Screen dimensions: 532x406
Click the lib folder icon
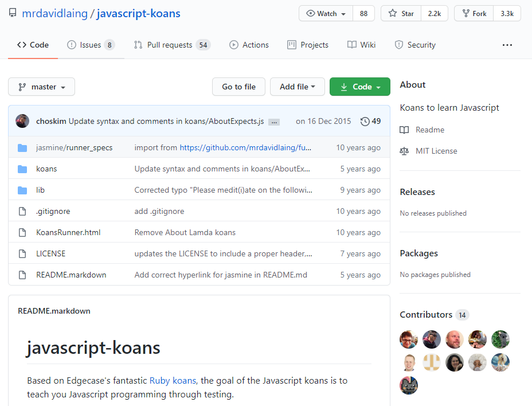(22, 190)
